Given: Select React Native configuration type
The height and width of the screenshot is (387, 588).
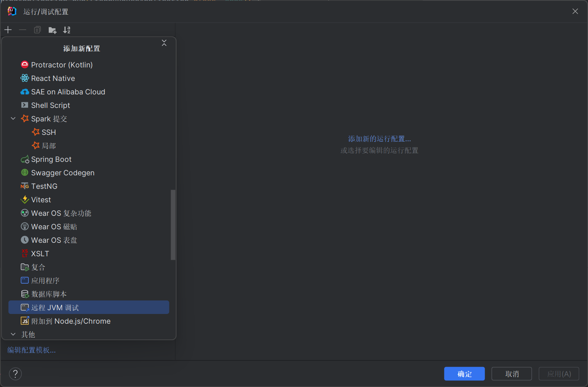Looking at the screenshot, I should [x=89, y=78].
